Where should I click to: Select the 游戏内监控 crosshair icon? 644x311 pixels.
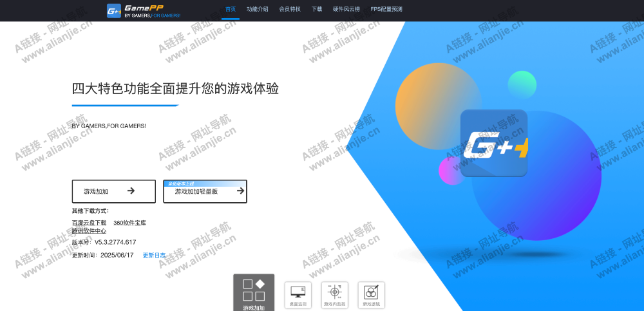[335, 295]
